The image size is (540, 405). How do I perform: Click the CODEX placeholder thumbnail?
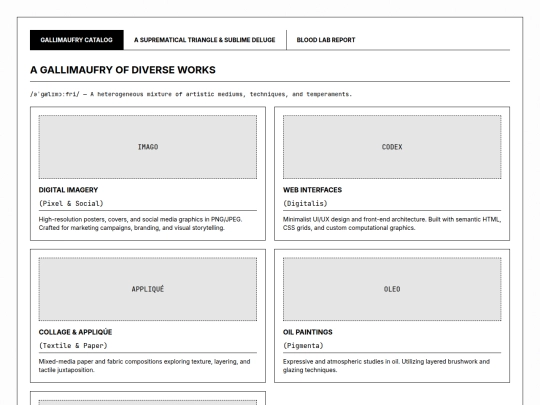[392, 147]
